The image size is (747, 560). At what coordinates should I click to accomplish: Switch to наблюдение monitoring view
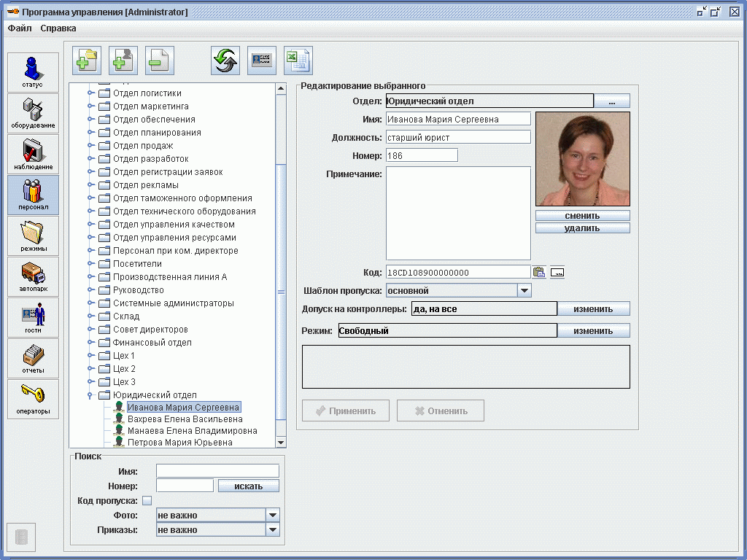[x=33, y=154]
